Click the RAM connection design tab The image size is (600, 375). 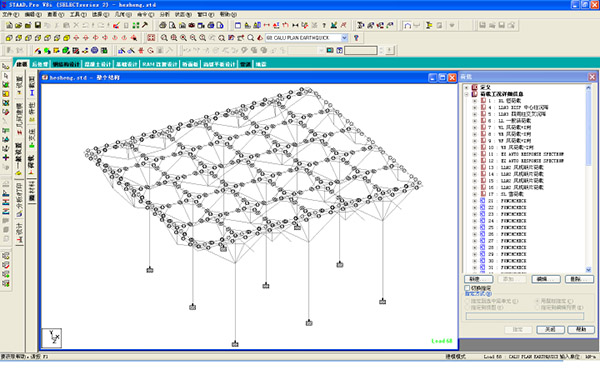click(x=160, y=64)
